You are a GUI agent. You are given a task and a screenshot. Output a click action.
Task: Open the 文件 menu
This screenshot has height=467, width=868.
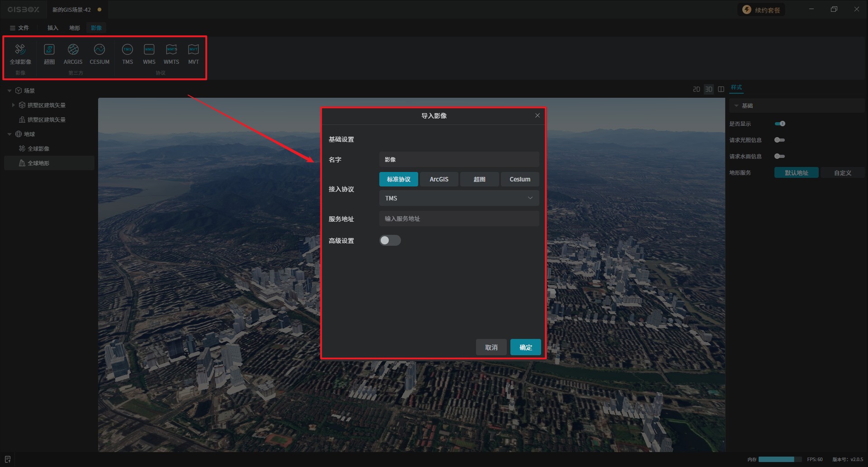point(19,28)
